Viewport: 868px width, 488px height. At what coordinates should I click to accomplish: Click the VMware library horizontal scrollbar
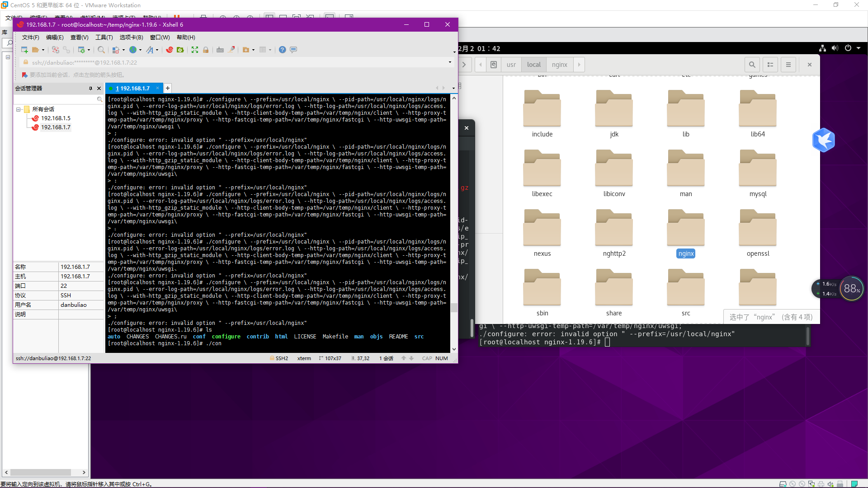point(41,472)
